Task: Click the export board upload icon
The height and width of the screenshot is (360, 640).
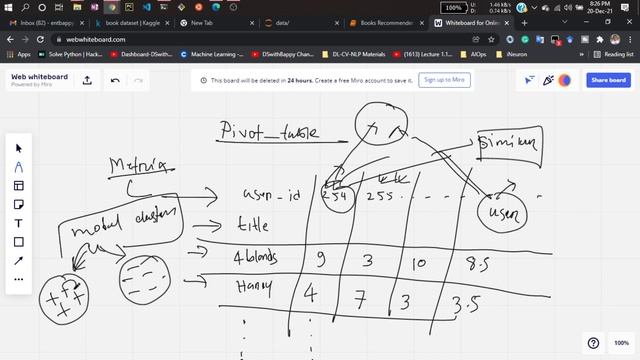Action: click(x=87, y=80)
